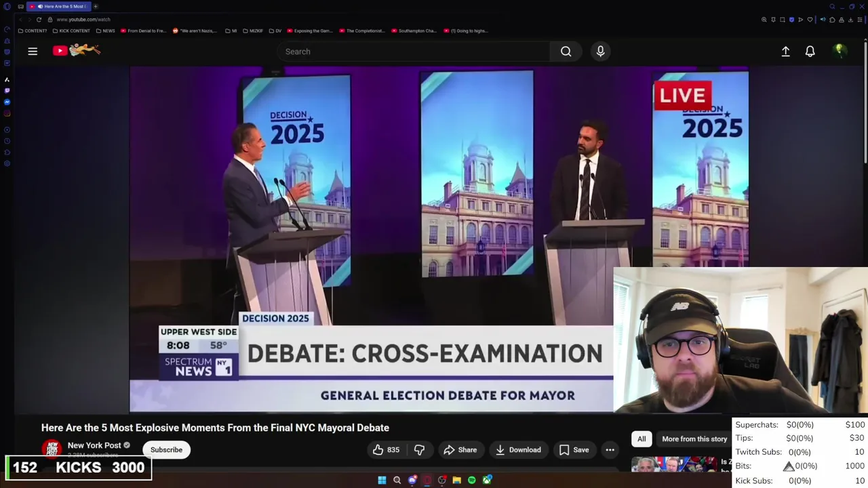This screenshot has height=488, width=868.
Task: Click the www.youtube.com/watch address bar
Action: (x=83, y=20)
